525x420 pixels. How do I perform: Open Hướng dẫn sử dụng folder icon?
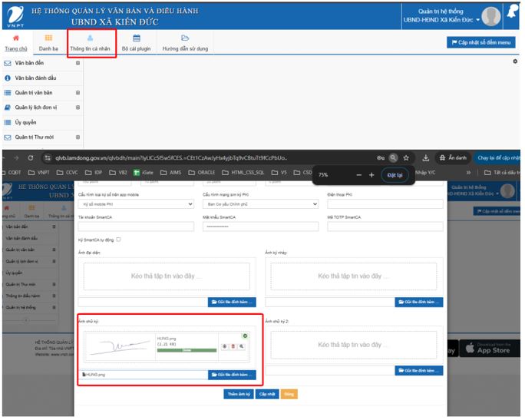point(185,38)
